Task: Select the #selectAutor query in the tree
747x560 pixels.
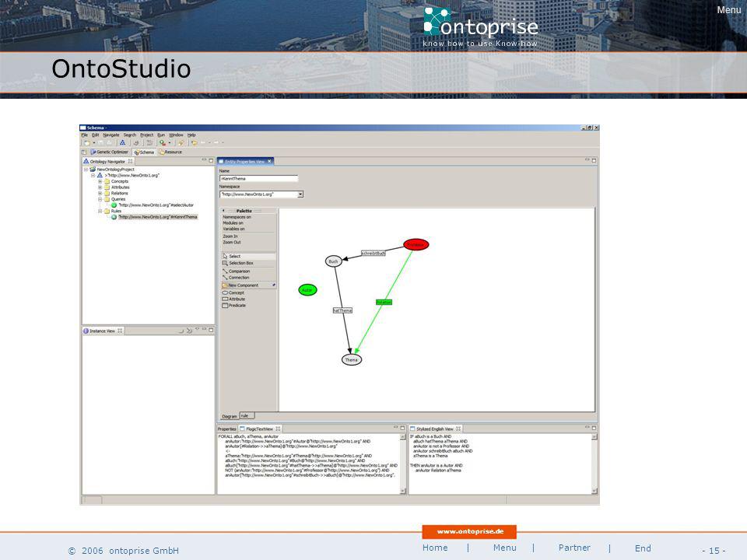Action: tap(153, 205)
